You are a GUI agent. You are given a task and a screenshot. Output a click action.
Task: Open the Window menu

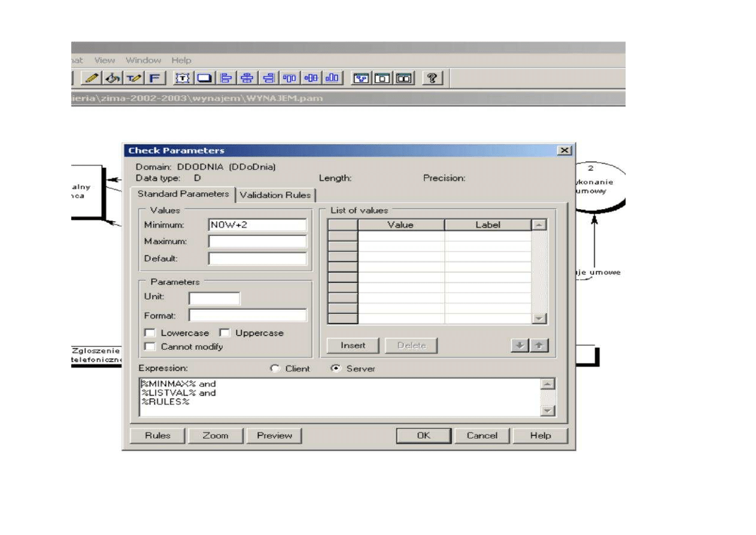click(144, 61)
